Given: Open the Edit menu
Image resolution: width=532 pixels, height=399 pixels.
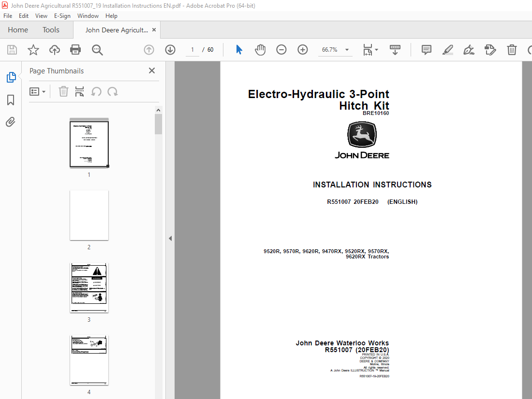Looking at the screenshot, I should tap(24, 16).
